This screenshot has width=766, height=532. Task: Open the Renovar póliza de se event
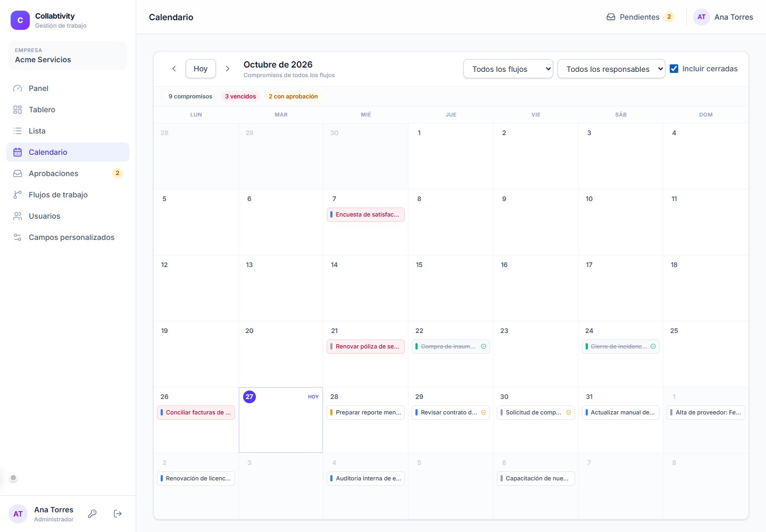coord(365,346)
